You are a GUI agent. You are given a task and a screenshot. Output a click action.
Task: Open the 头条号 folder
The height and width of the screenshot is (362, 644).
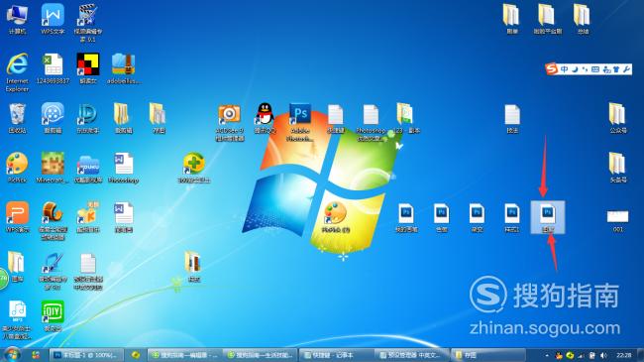point(617,168)
